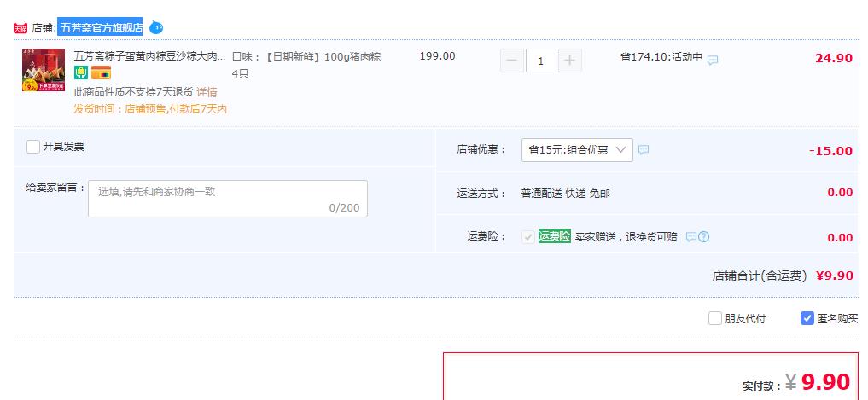This screenshot has width=868, height=400.
Task: Click the quantity field showing 1
Action: tap(541, 61)
